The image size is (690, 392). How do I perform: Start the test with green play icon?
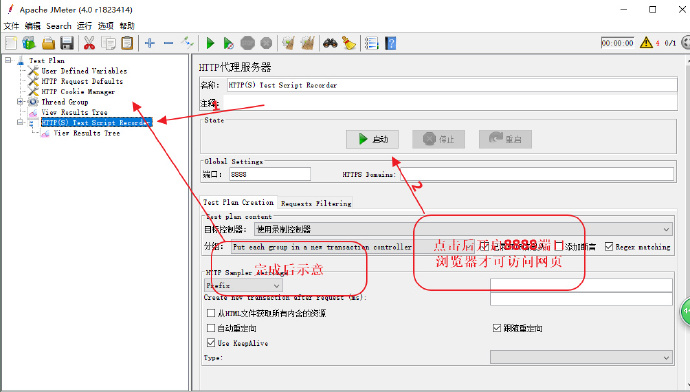click(x=210, y=43)
